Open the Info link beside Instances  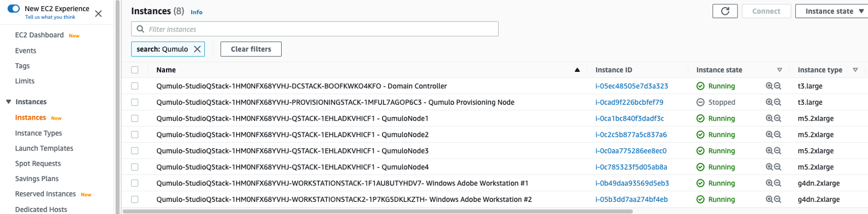(197, 12)
